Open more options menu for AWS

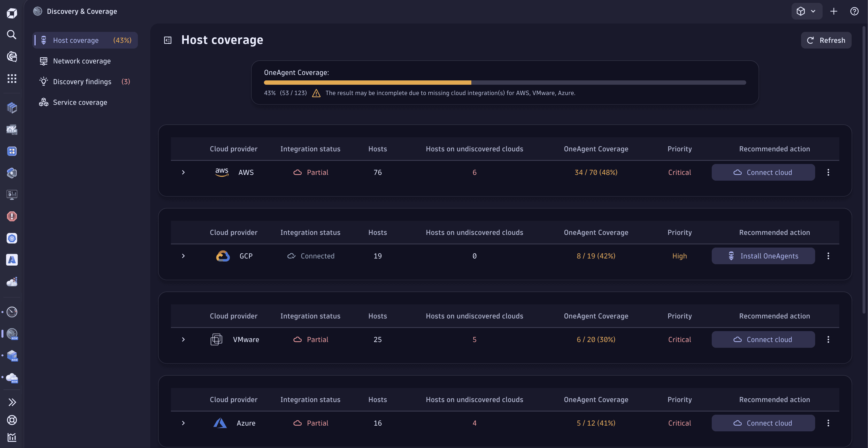coord(828,173)
